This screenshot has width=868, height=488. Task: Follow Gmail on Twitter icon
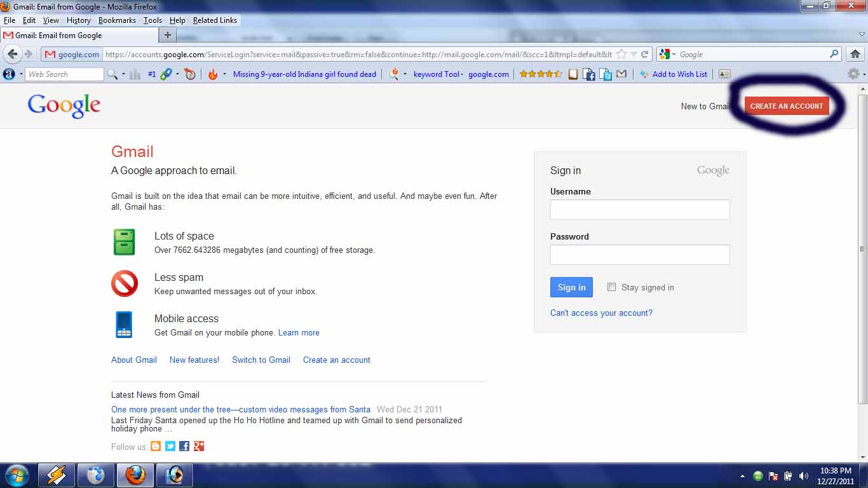[x=170, y=446]
